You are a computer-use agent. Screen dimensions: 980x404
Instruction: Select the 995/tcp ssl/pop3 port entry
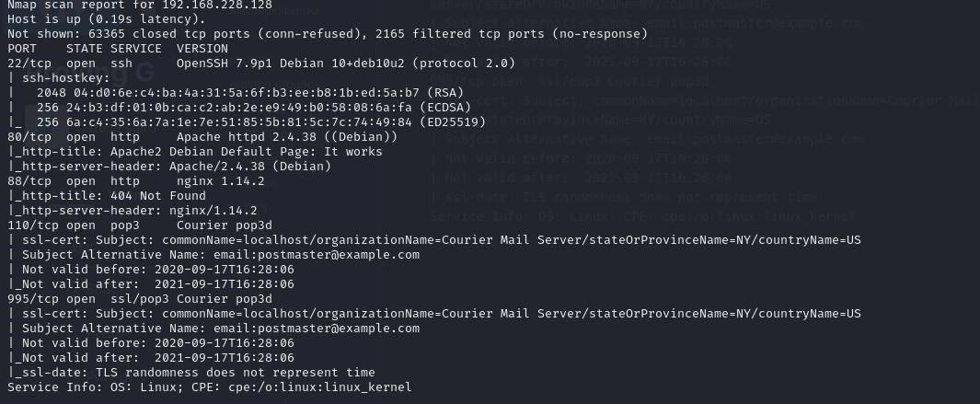[x=33, y=298]
